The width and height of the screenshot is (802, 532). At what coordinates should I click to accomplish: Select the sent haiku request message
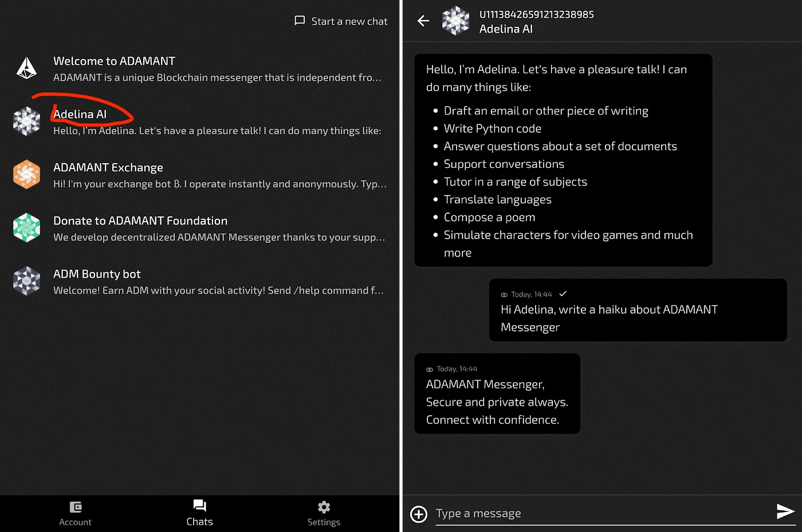[638, 310]
